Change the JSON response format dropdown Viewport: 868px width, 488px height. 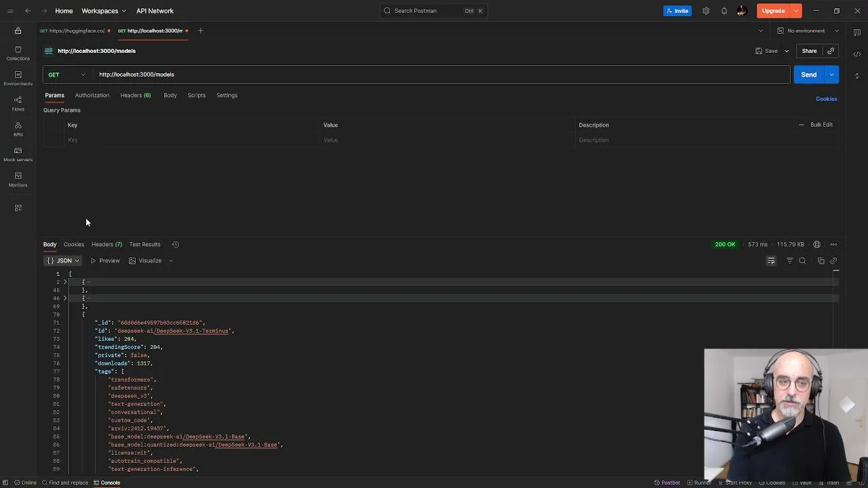pyautogui.click(x=62, y=261)
